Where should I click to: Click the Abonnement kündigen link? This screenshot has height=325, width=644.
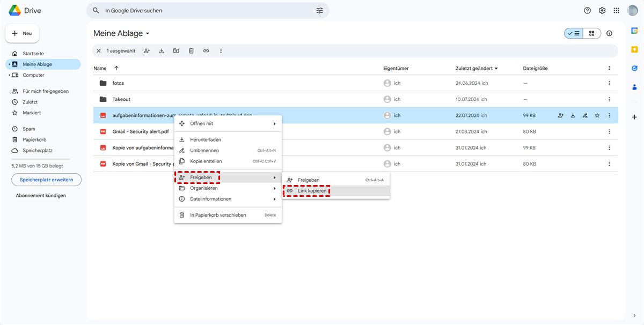41,196
